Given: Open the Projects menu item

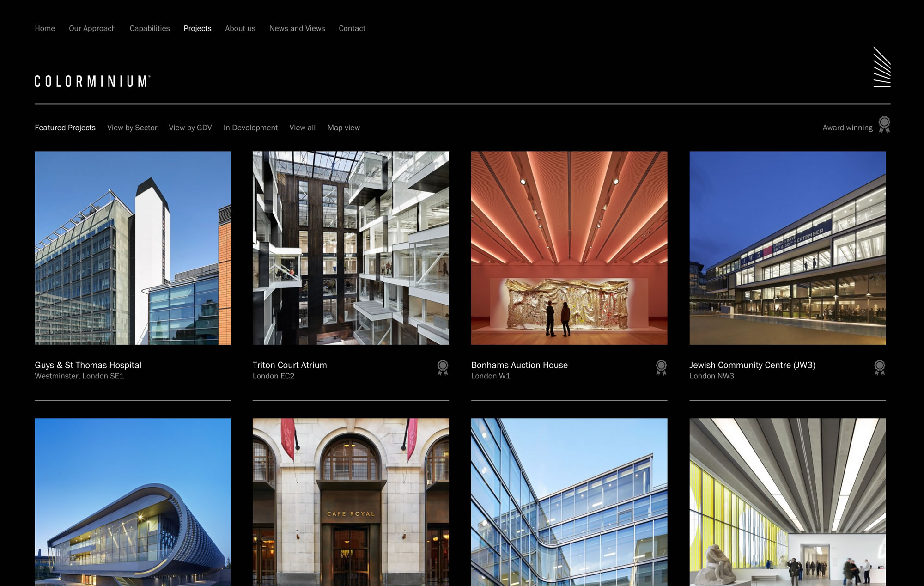Looking at the screenshot, I should [x=197, y=28].
